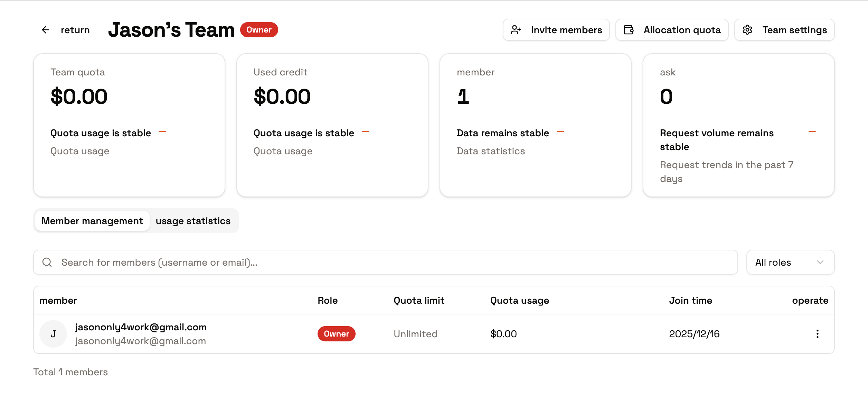This screenshot has width=868, height=413.
Task: Click the return link text
Action: click(75, 30)
